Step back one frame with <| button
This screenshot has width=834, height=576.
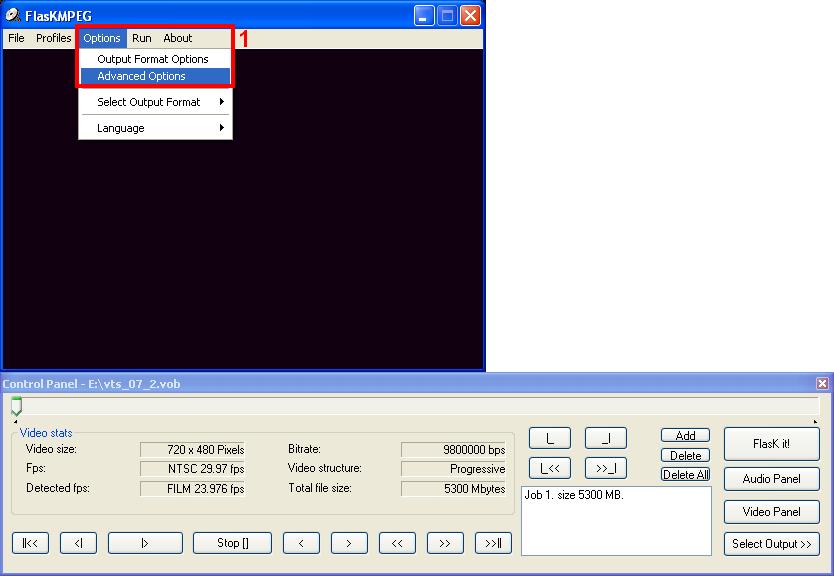pos(78,543)
